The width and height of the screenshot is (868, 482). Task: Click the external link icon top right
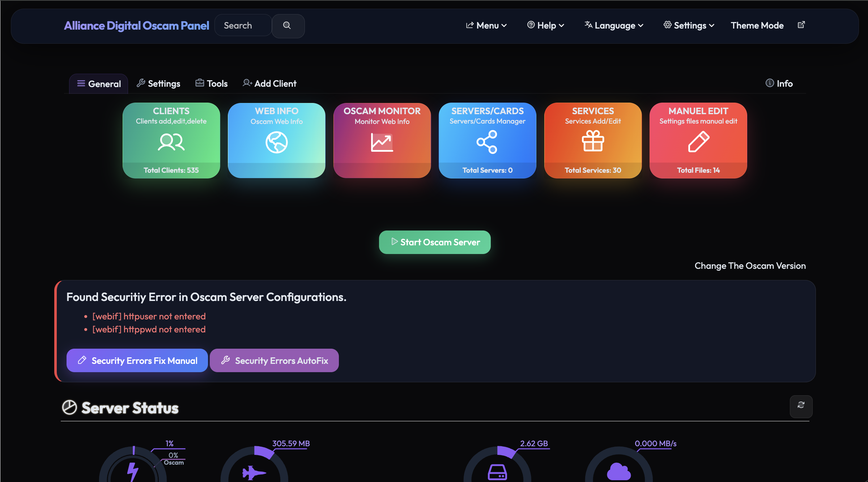(x=801, y=25)
